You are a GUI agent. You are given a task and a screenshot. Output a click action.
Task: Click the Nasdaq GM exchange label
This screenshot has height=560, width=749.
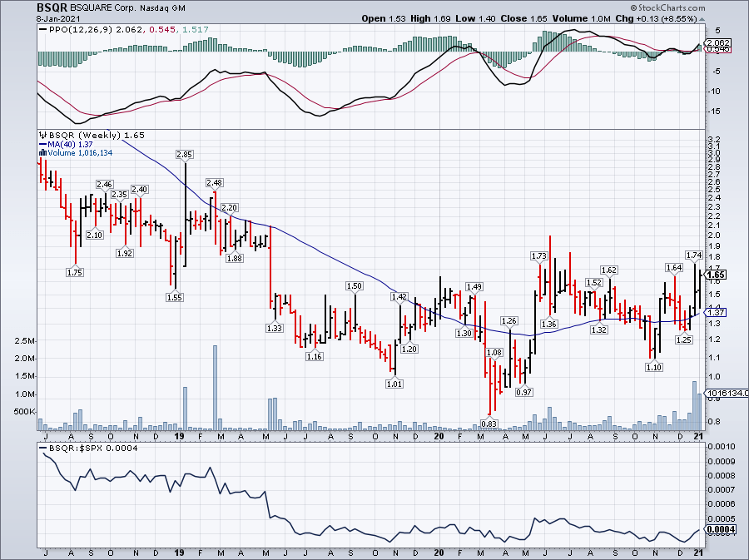tap(162, 8)
